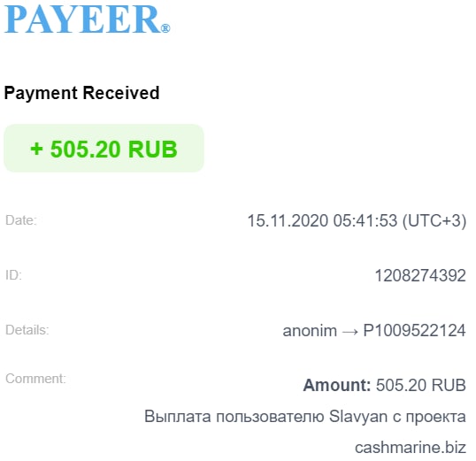The width and height of the screenshot is (476, 461).
Task: Click the bold Amount: text in comment
Action: 337,385
